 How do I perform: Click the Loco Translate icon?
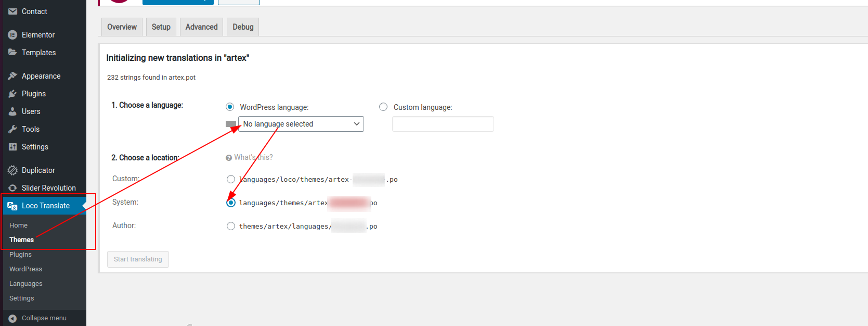(12, 206)
